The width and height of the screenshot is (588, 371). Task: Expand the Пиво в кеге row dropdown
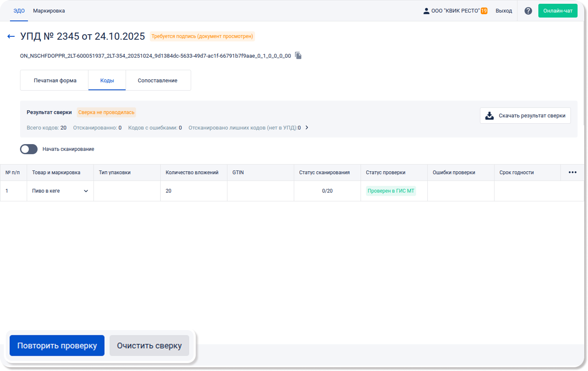[86, 191]
